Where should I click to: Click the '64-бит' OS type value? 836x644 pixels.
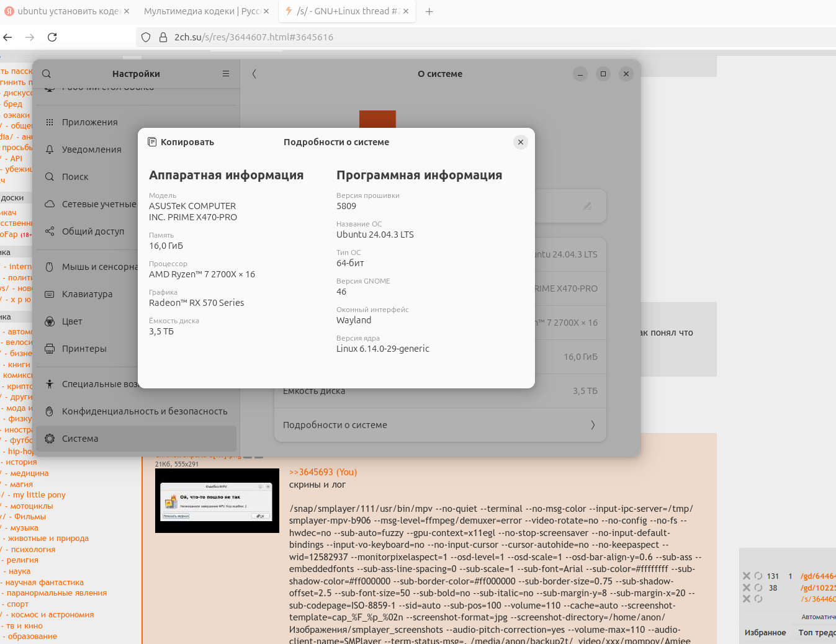tap(350, 263)
